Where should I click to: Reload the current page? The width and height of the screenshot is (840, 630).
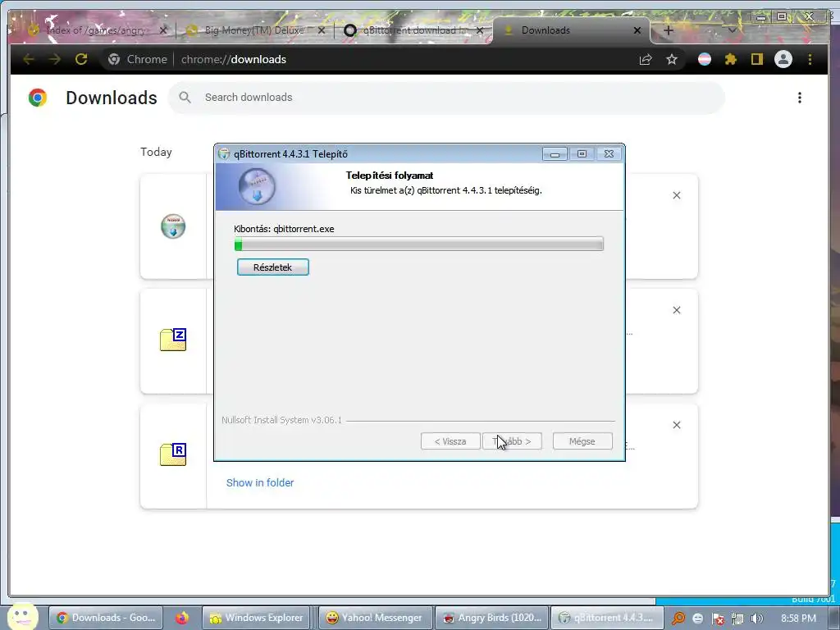(x=81, y=59)
